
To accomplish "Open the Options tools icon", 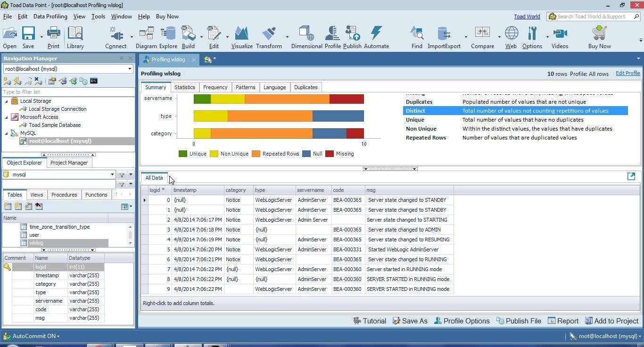I will (532, 38).
